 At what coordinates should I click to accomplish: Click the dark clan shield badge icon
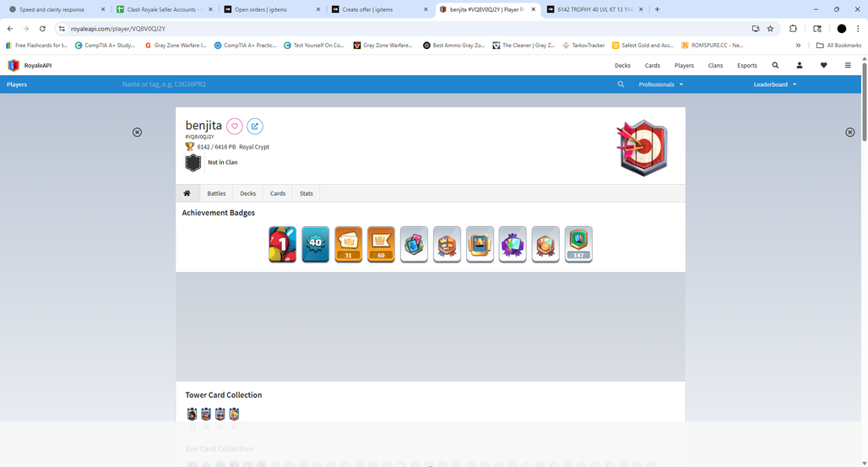pyautogui.click(x=193, y=163)
